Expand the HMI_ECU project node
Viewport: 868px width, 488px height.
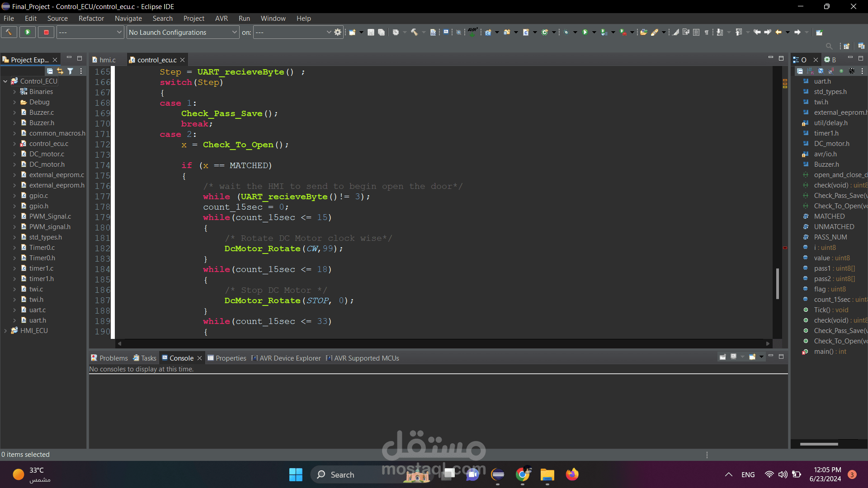pos(5,331)
